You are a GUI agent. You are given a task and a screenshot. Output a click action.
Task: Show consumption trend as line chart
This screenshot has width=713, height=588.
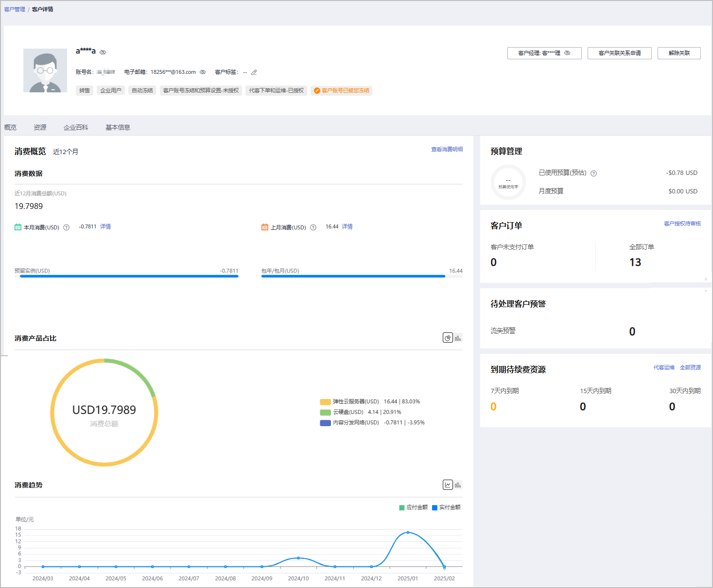point(448,485)
